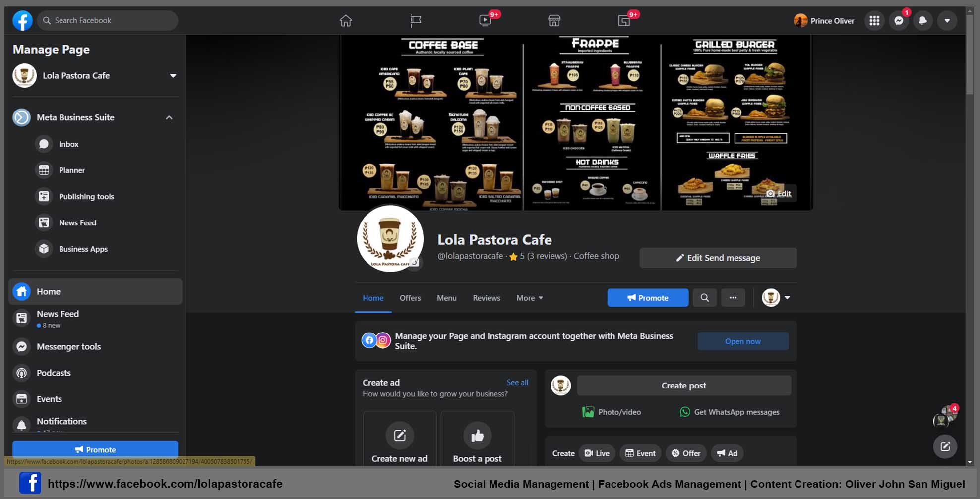Viewport: 980px width, 499px height.
Task: Select Home in the Manage Page sidebar
Action: 95,292
